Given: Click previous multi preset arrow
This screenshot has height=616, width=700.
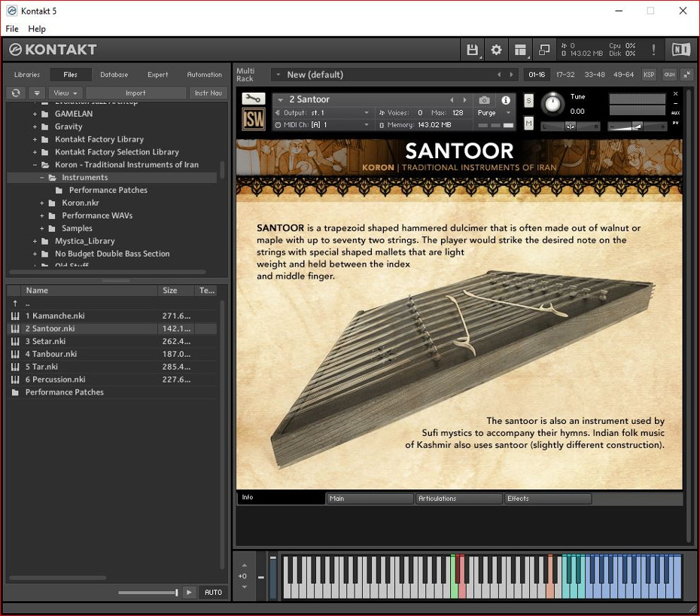Looking at the screenshot, I should point(499,75).
